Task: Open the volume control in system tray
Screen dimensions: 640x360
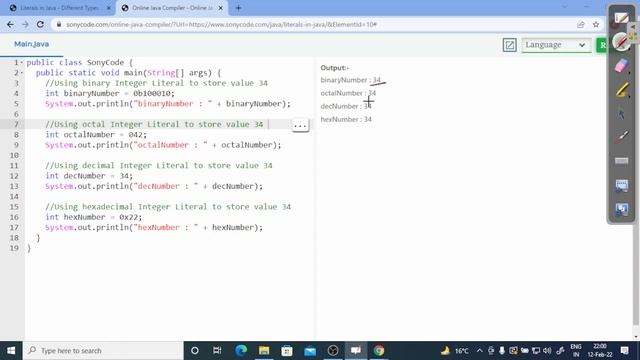Action: (547, 351)
